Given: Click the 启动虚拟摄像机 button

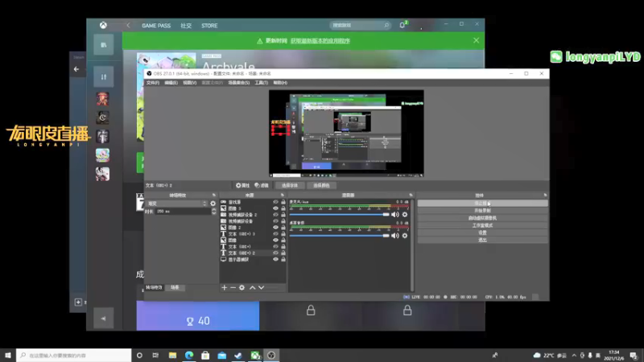Looking at the screenshot, I should [x=482, y=218].
